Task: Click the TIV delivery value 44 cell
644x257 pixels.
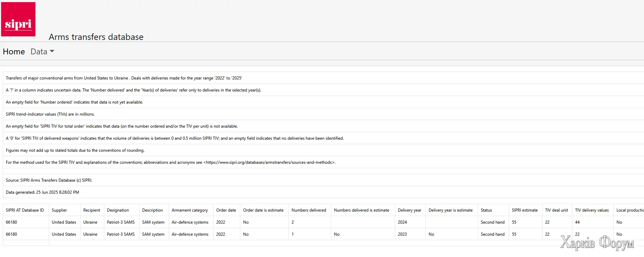Action: click(577, 222)
